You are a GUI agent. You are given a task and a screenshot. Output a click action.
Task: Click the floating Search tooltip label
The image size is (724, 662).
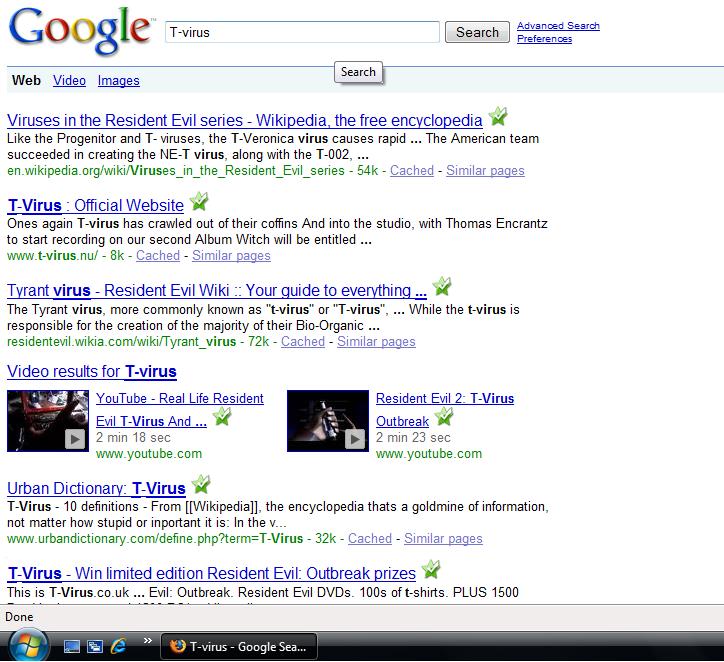[x=358, y=72]
